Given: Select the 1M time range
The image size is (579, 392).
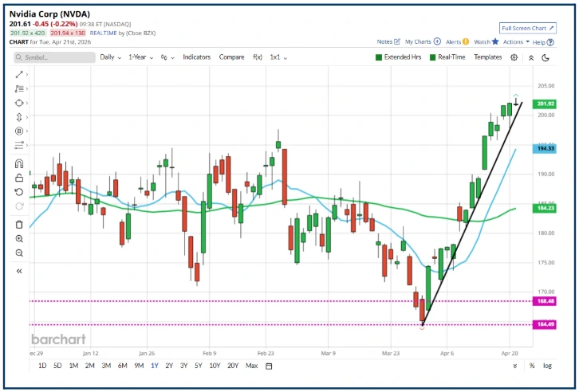Looking at the screenshot, I should point(73,366).
